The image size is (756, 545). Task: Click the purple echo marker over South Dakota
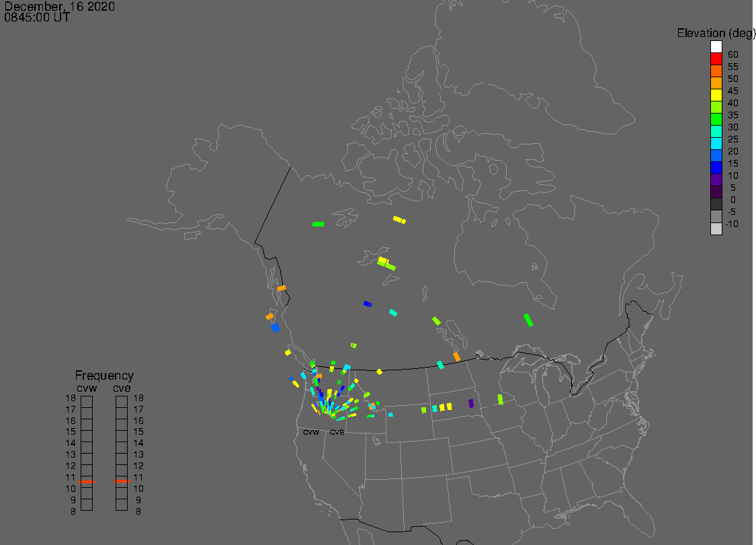pyautogui.click(x=471, y=403)
